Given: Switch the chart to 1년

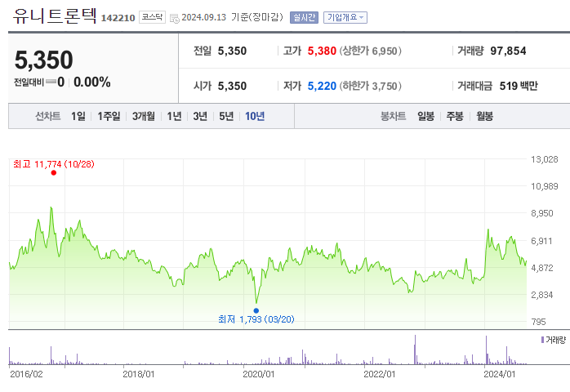Looking at the screenshot, I should [x=174, y=116].
